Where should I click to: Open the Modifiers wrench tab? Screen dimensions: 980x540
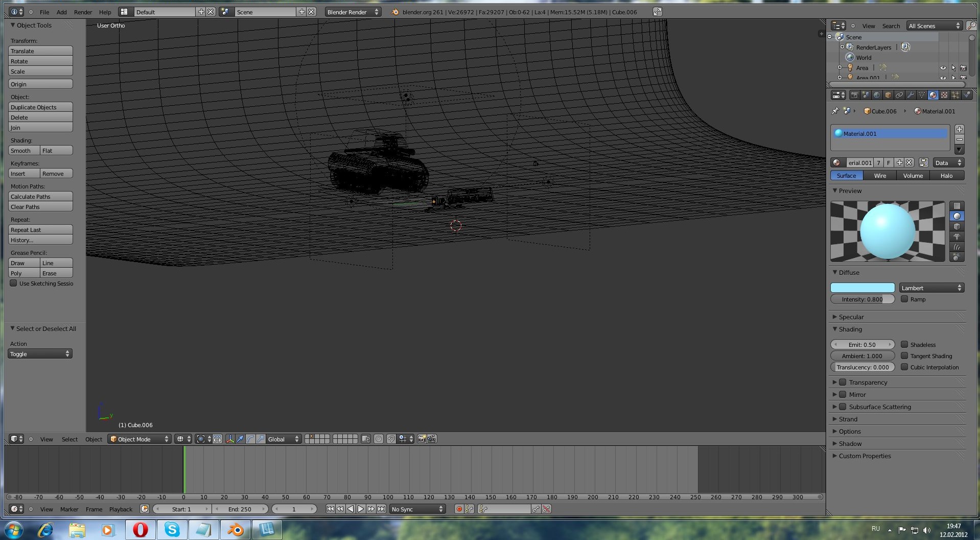click(x=911, y=95)
